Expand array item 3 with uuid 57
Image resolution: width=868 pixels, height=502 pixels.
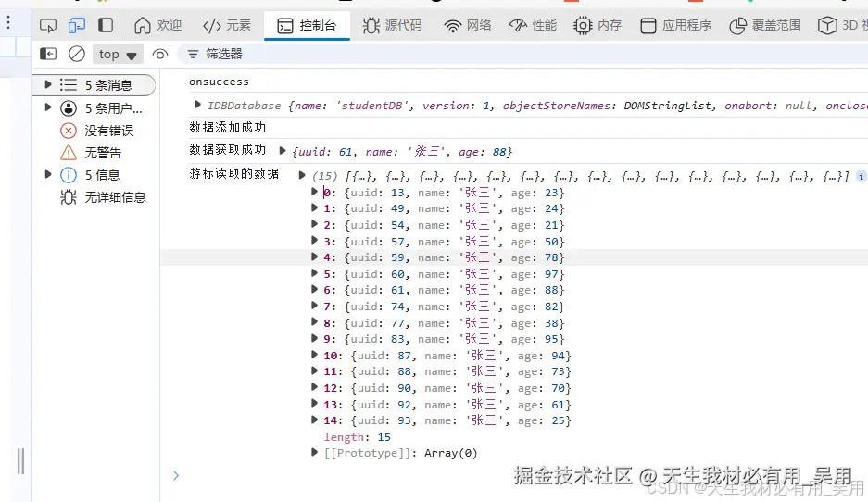[314, 240]
